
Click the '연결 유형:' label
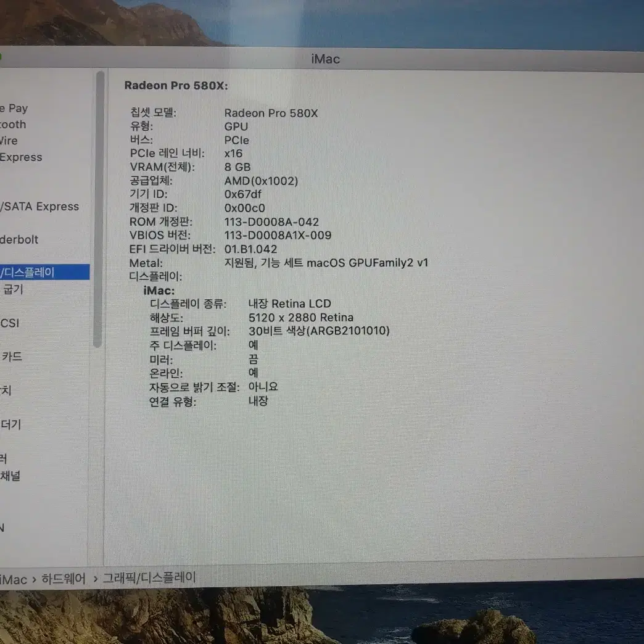173,402
